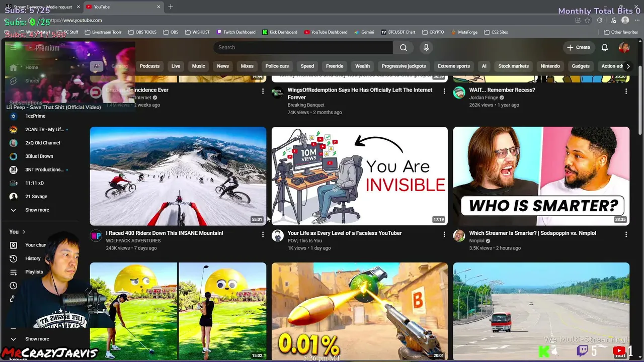644x362 pixels.
Task: Play the mountain bike race thumbnail
Action: pos(178,176)
